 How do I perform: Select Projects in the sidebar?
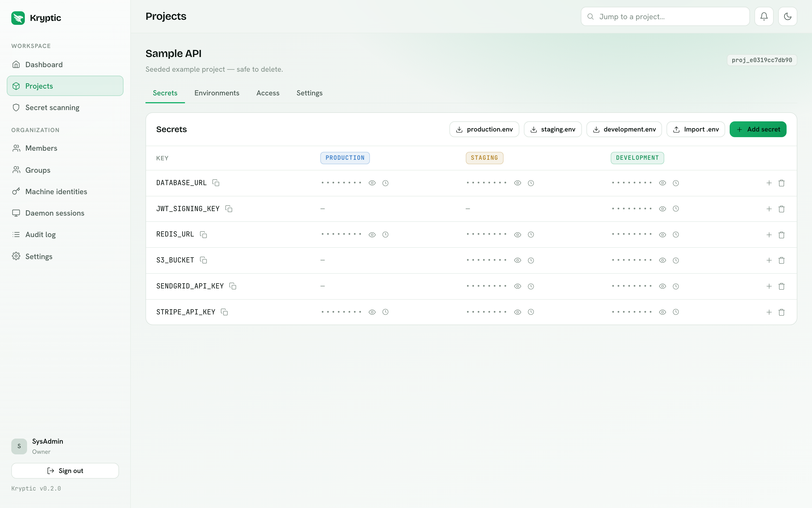65,86
